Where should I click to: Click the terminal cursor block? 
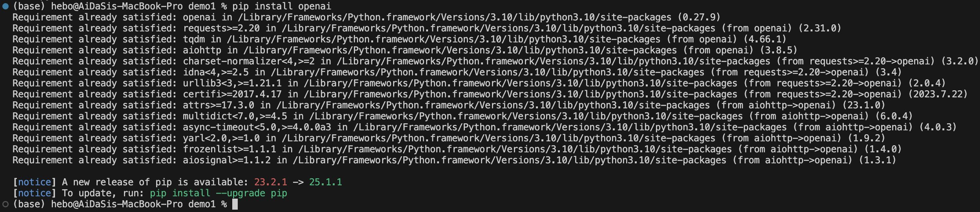point(235,204)
